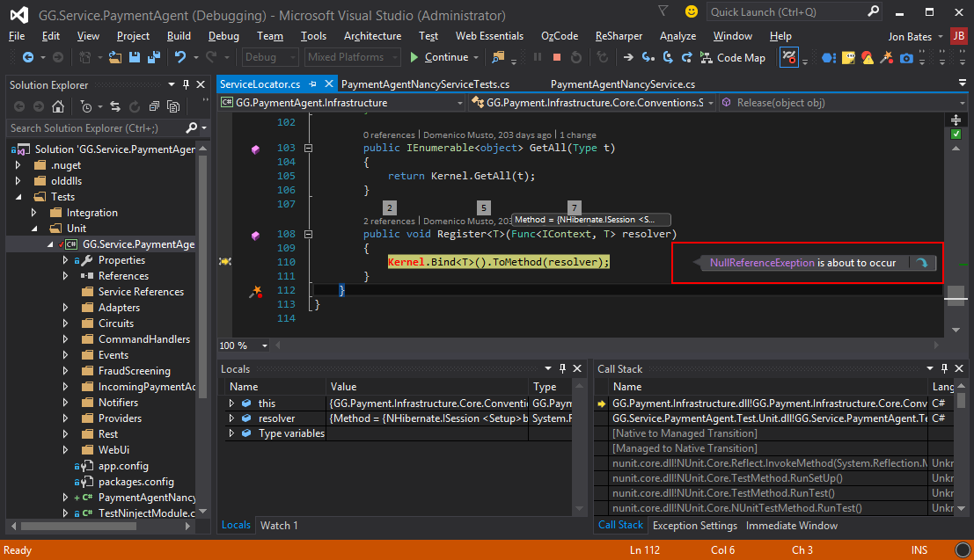Image resolution: width=974 pixels, height=560 pixels.
Task: Click the Break All pause icon
Action: point(538,57)
